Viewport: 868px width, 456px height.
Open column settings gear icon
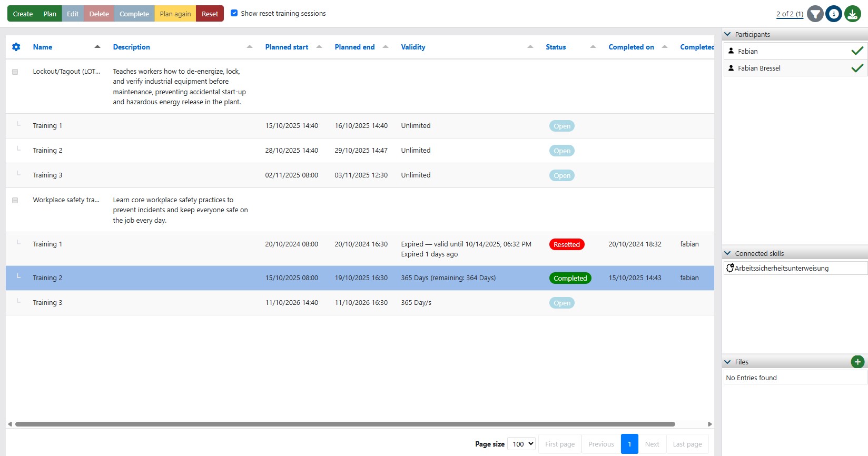[16, 47]
